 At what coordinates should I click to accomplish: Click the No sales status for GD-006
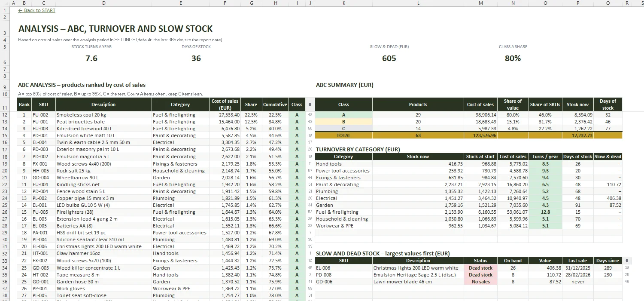[x=480, y=282]
